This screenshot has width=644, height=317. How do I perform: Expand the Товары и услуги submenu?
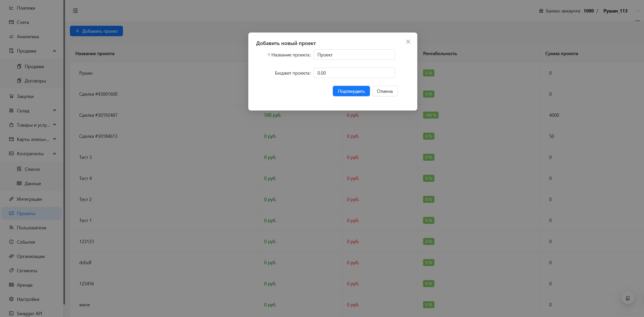[x=55, y=125]
